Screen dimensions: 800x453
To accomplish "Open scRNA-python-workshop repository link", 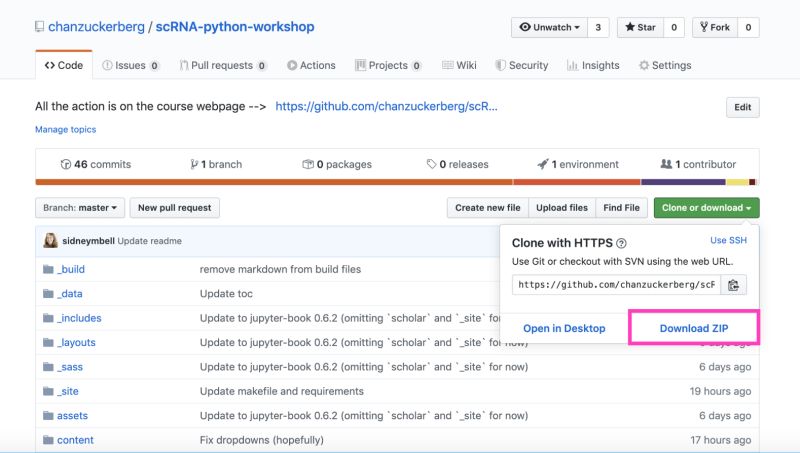I will pos(235,27).
